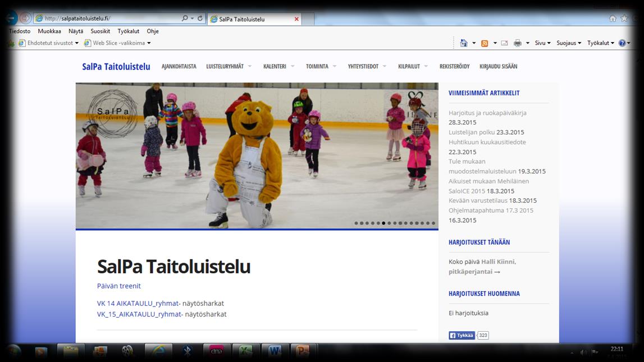Click the Print icon in command bar

tap(518, 43)
